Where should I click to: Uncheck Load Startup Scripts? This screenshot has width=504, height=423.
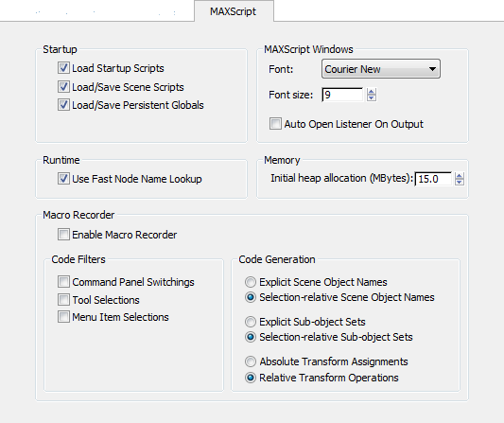tap(63, 68)
